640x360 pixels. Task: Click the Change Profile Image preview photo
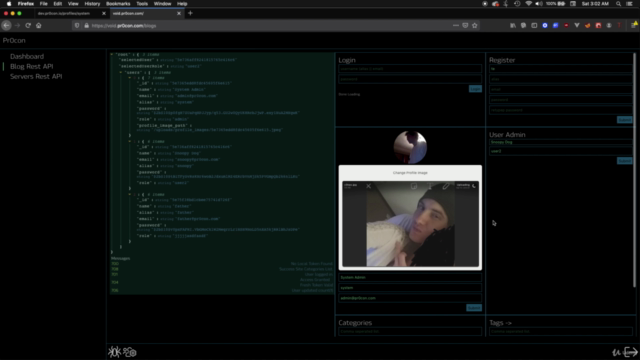[410, 224]
